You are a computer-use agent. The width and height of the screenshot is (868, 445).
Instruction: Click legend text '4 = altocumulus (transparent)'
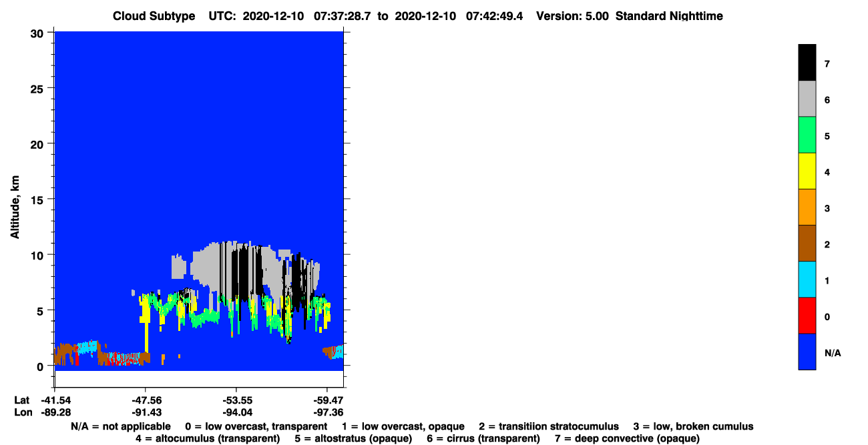(x=207, y=438)
